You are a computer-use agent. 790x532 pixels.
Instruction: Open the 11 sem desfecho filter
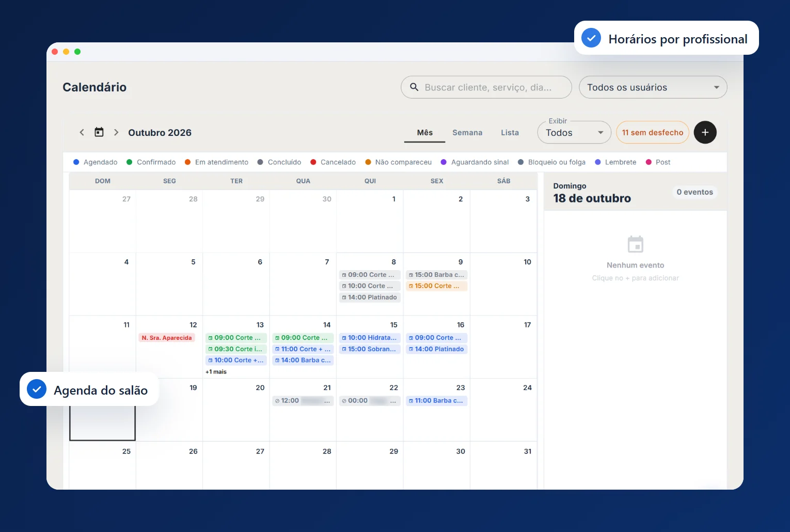pyautogui.click(x=653, y=132)
